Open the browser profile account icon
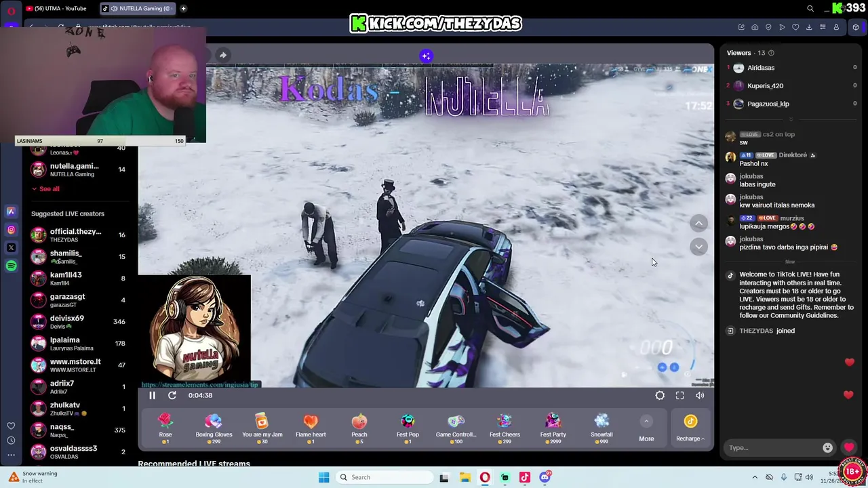Screen dimensions: 868x488 pos(836,27)
